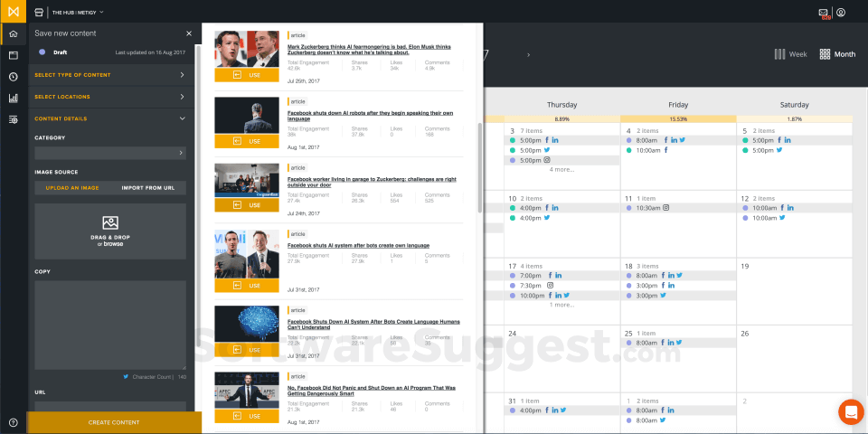Expand 4 more items on Thursday 3
This screenshot has width=868, height=434.
(x=561, y=169)
